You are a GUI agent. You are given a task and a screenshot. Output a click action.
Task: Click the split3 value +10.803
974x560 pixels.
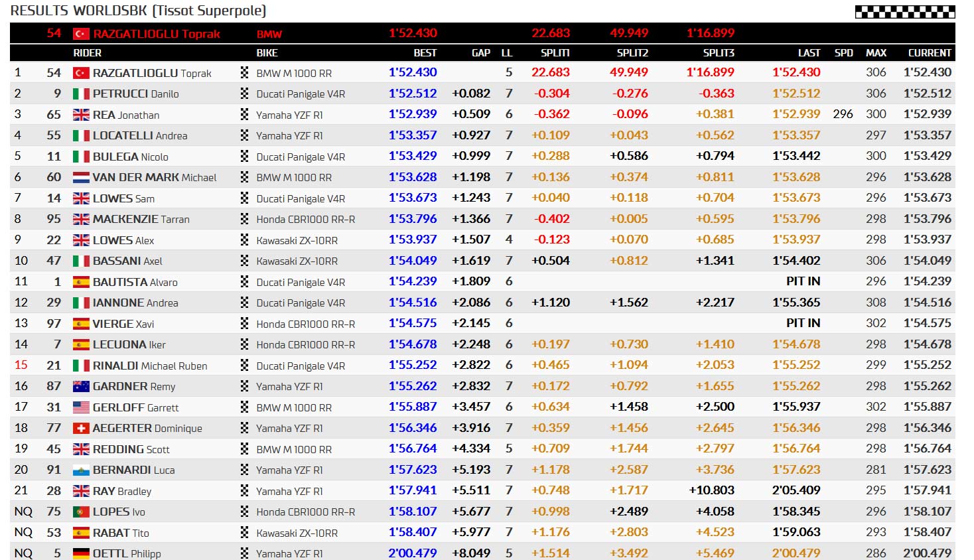click(712, 490)
